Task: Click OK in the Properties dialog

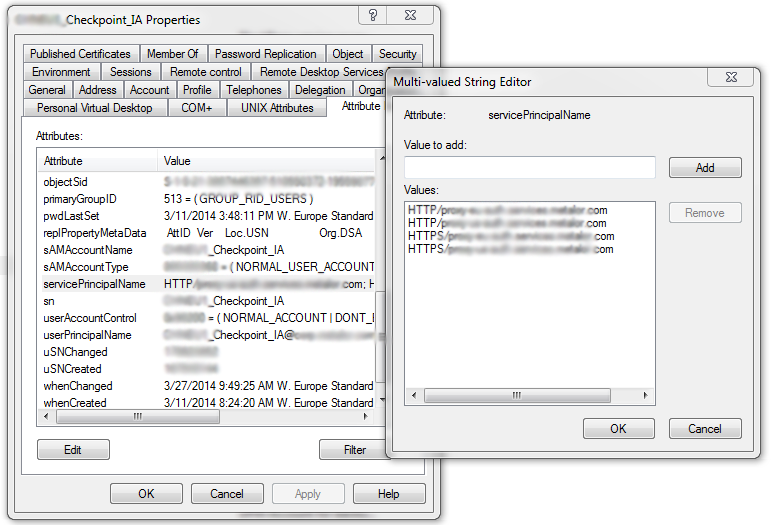Action: coord(146,493)
